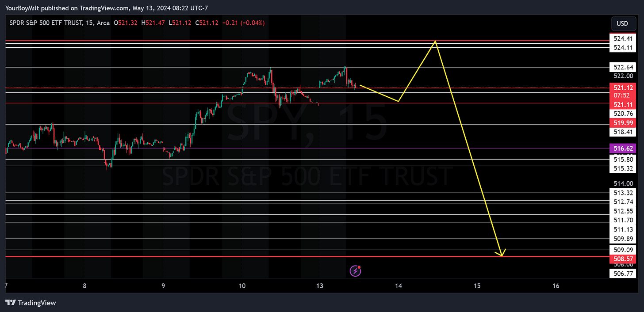Click the 509.09 price label

click(623, 249)
